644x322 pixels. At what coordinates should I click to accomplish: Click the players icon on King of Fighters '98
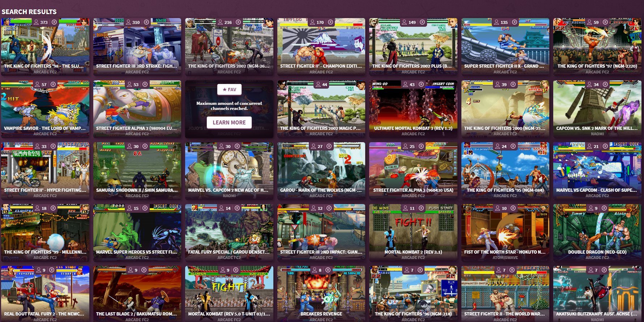coord(36,22)
